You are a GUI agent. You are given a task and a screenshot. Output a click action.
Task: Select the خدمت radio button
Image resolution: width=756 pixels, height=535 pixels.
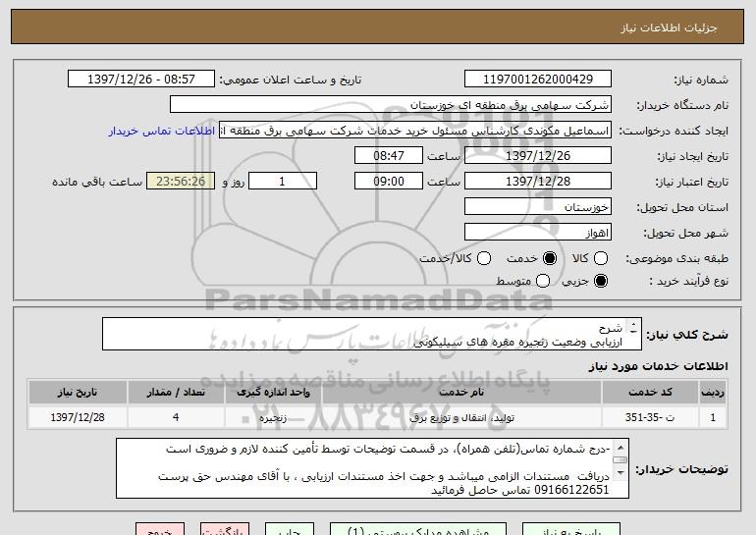549,258
